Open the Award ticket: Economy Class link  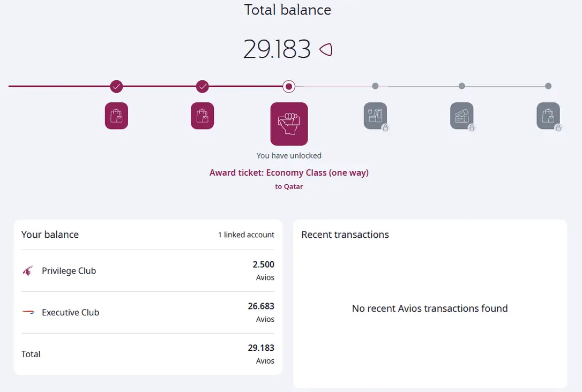tap(289, 172)
